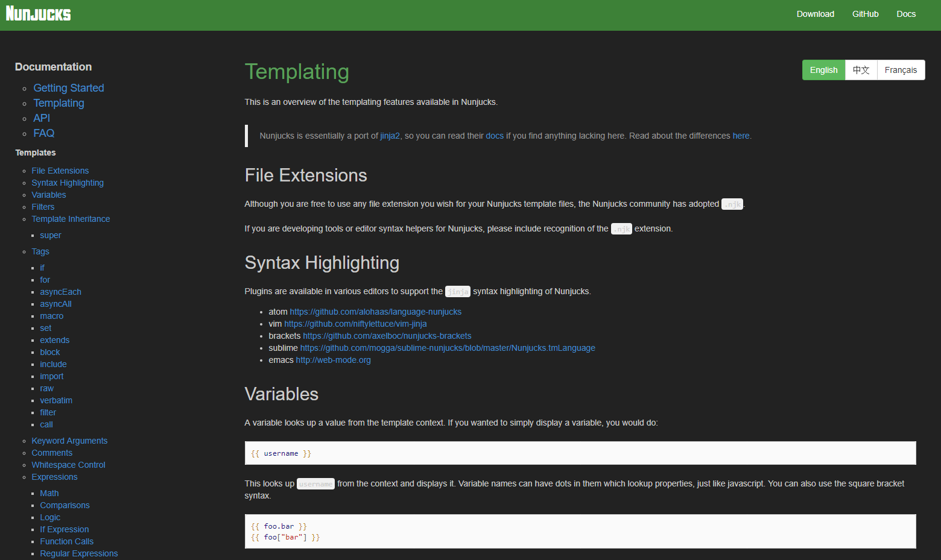Viewport: 941px width, 560px height.
Task: Go to the verbatim tag link
Action: click(x=56, y=400)
